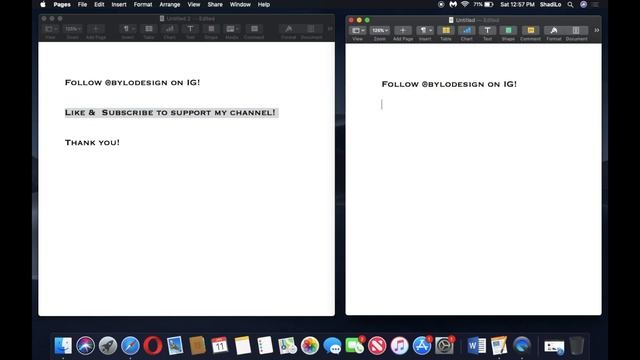Open the Arrange menu

click(x=170, y=4)
